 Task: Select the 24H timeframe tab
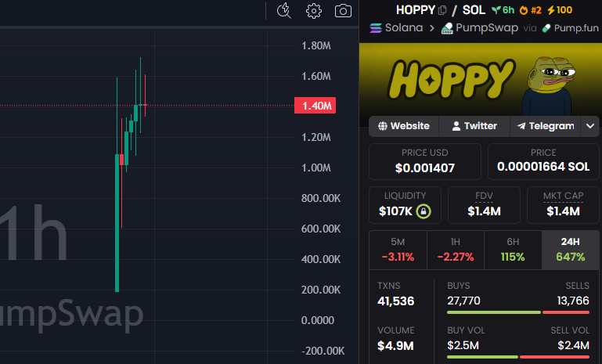tap(570, 250)
